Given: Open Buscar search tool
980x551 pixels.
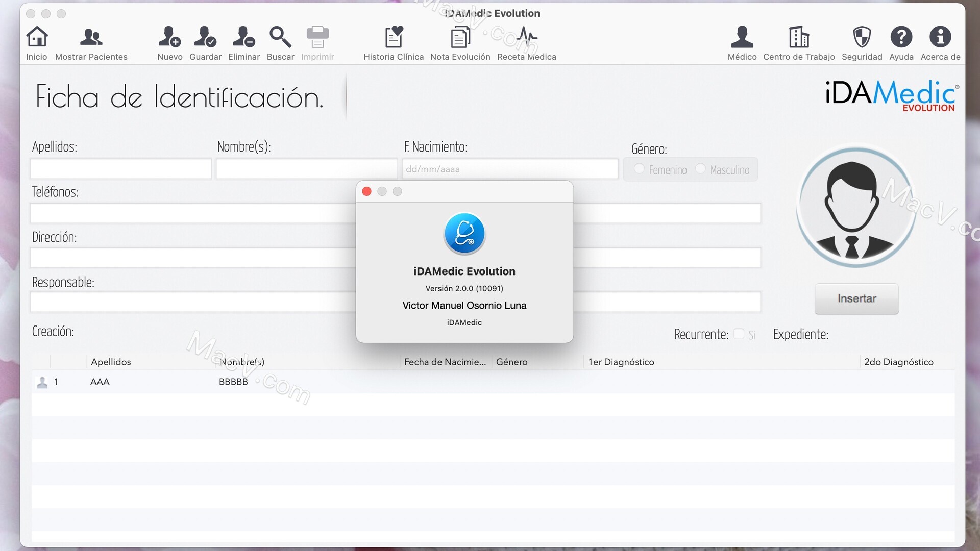Looking at the screenshot, I should (x=281, y=43).
